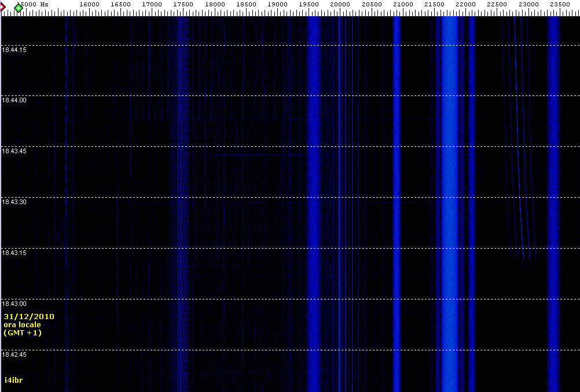Select the 17500 Hz ruler label
The height and width of the screenshot is (392, 580).
pyautogui.click(x=183, y=4)
